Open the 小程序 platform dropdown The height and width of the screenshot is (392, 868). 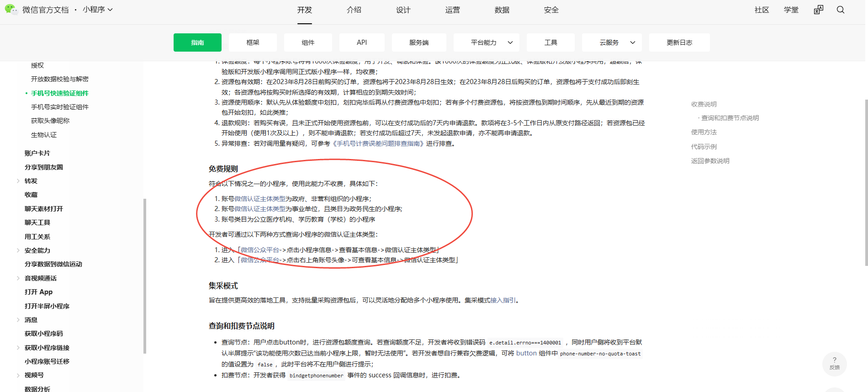coord(98,10)
